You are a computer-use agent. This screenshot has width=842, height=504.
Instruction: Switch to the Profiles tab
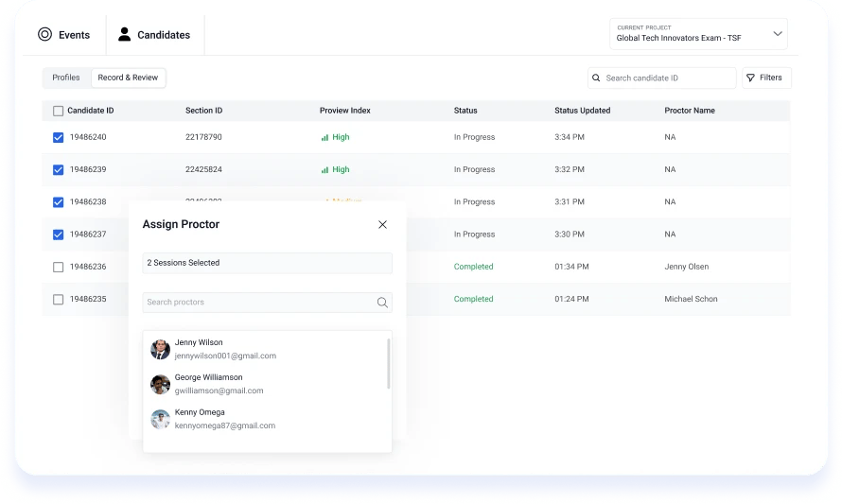coord(66,78)
